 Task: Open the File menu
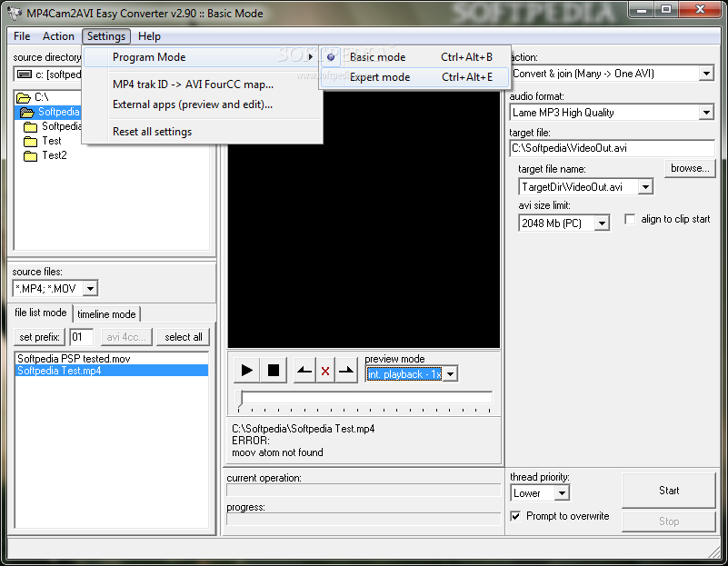pyautogui.click(x=22, y=36)
